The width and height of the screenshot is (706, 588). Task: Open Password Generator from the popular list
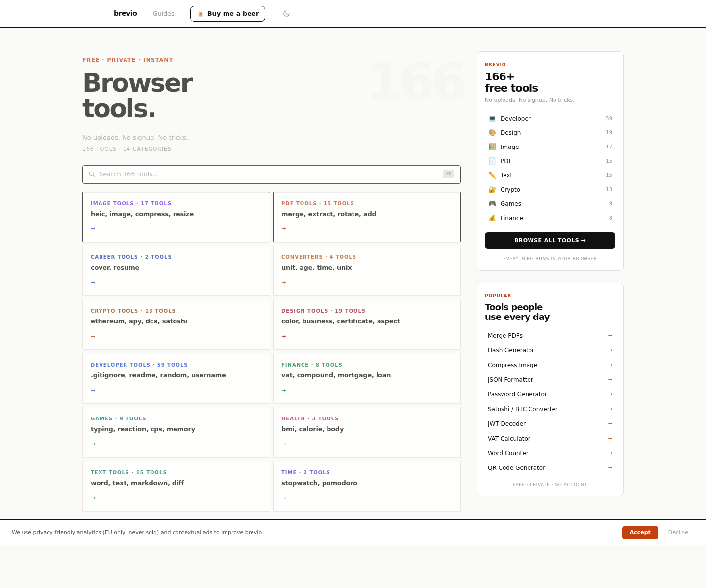coord(550,394)
